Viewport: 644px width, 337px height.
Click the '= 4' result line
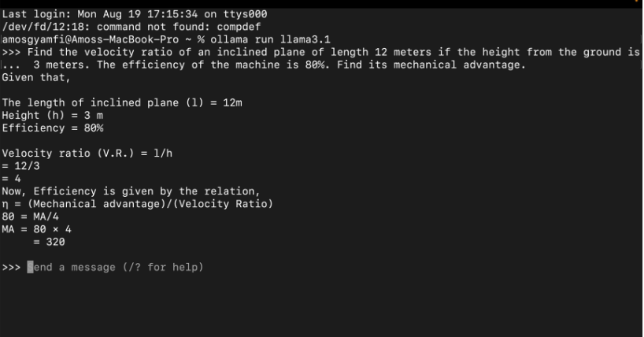coord(12,179)
